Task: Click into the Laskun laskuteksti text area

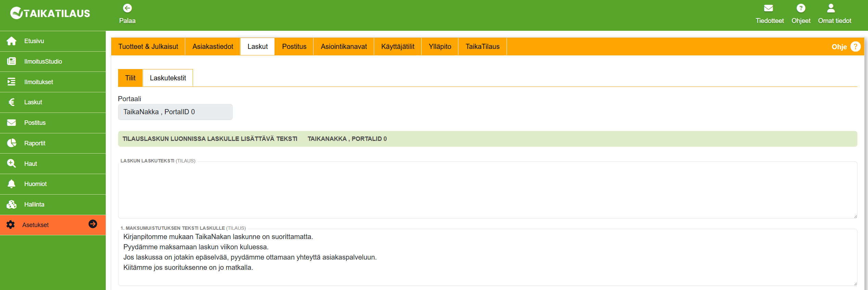Action: (487, 190)
